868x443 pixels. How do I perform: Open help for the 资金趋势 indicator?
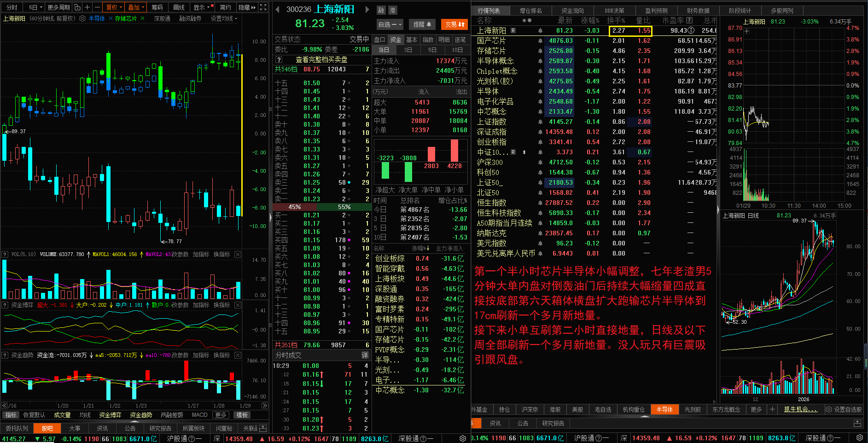pos(5,355)
